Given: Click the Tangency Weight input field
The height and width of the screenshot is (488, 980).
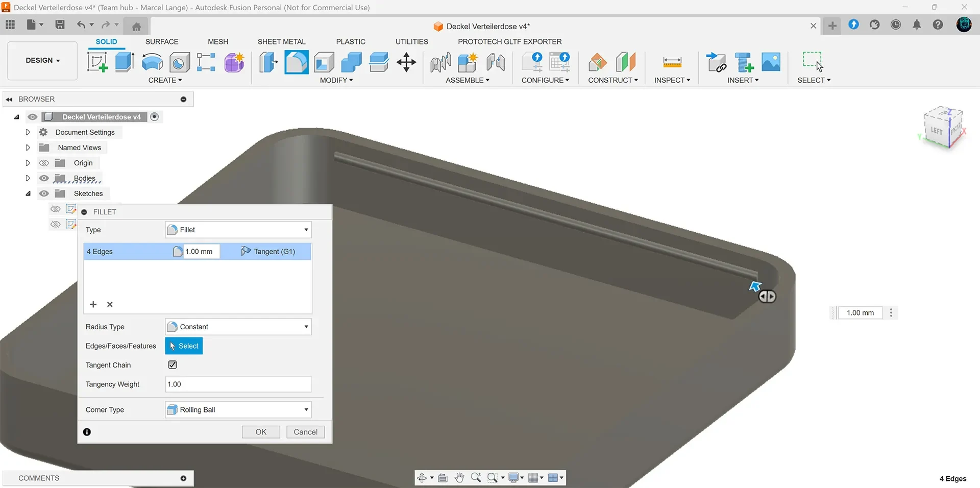Looking at the screenshot, I should click(x=238, y=384).
